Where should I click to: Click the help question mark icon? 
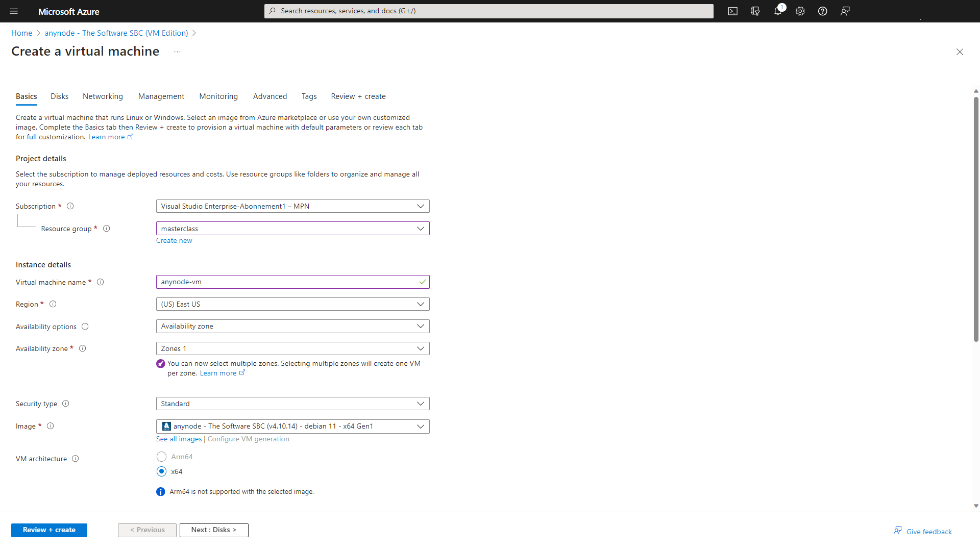822,11
